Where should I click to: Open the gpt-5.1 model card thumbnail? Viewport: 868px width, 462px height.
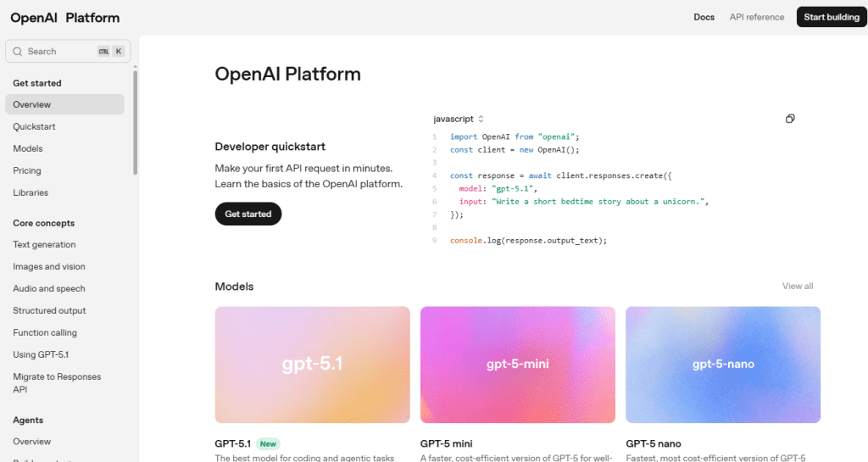tap(312, 365)
